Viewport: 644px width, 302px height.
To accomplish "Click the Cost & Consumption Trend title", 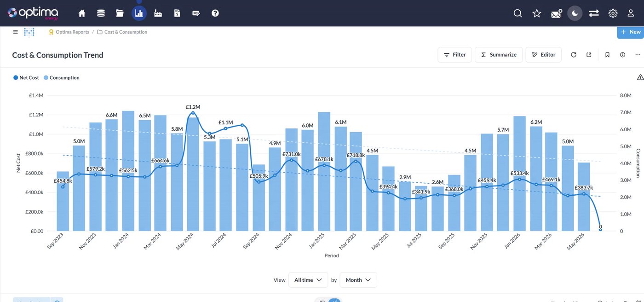I will [57, 55].
